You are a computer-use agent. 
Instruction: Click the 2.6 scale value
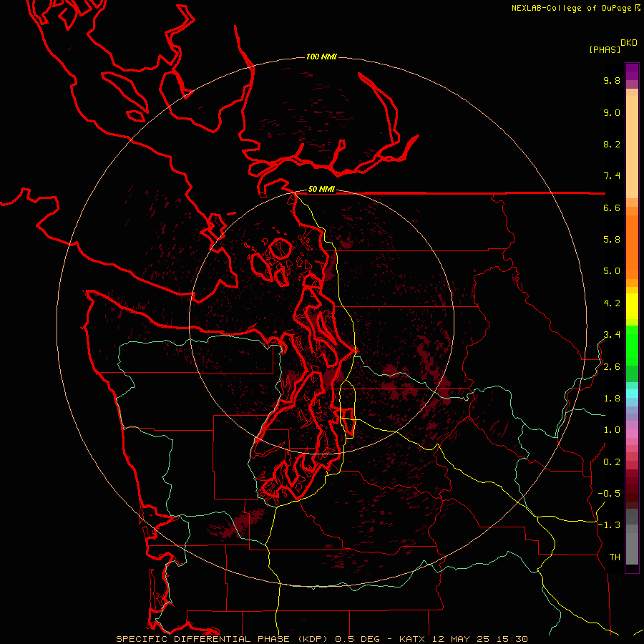(x=612, y=367)
